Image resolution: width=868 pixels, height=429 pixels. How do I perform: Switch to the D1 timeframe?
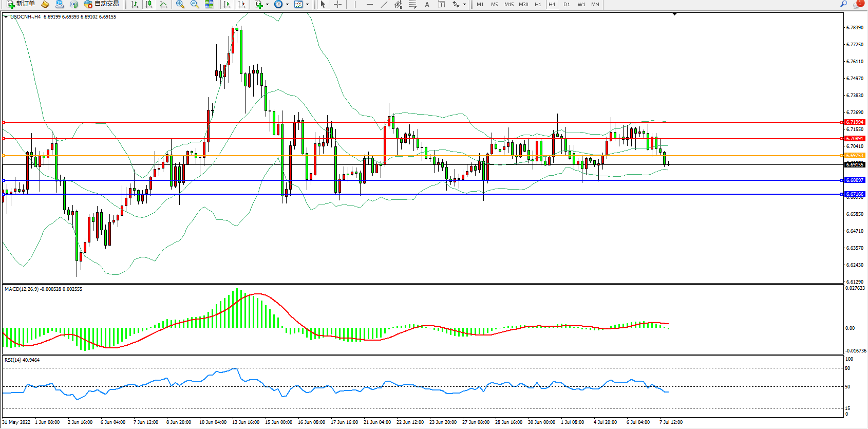567,4
